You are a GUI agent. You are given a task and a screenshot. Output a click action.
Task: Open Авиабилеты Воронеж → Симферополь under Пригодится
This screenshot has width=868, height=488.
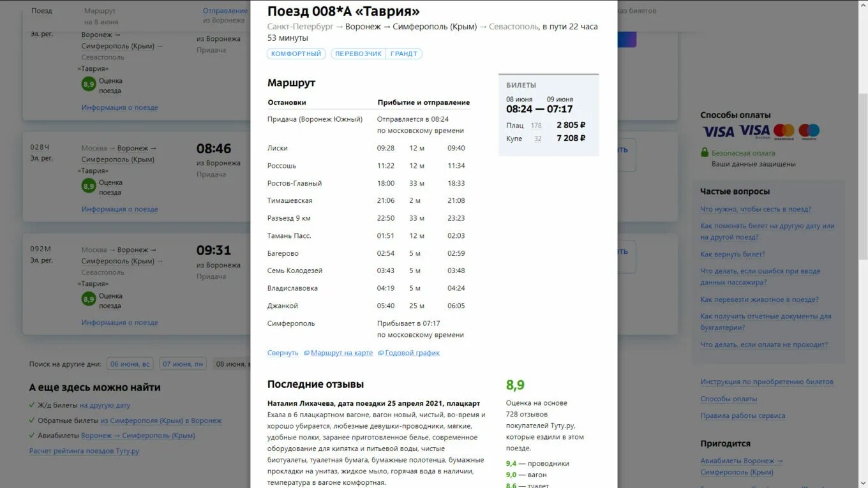pos(742,466)
